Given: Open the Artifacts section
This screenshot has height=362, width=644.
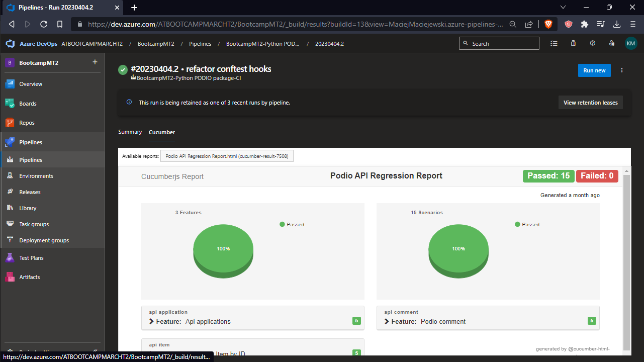Looking at the screenshot, I should click(30, 277).
